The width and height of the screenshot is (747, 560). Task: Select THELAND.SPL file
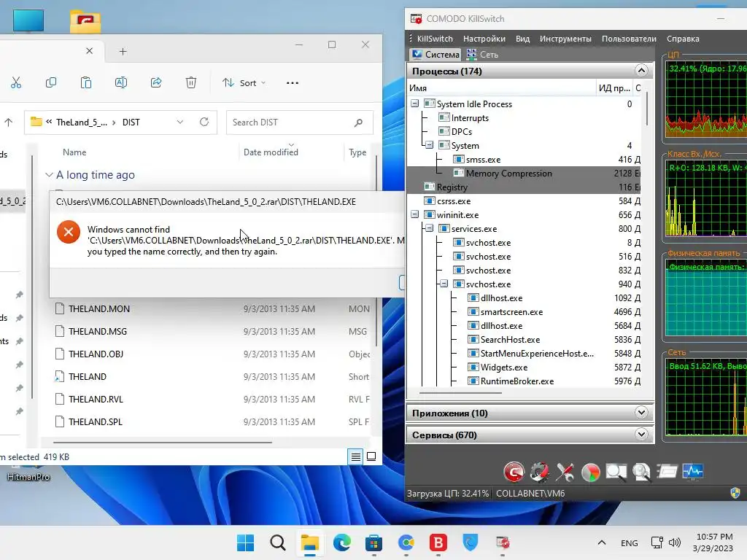point(96,422)
